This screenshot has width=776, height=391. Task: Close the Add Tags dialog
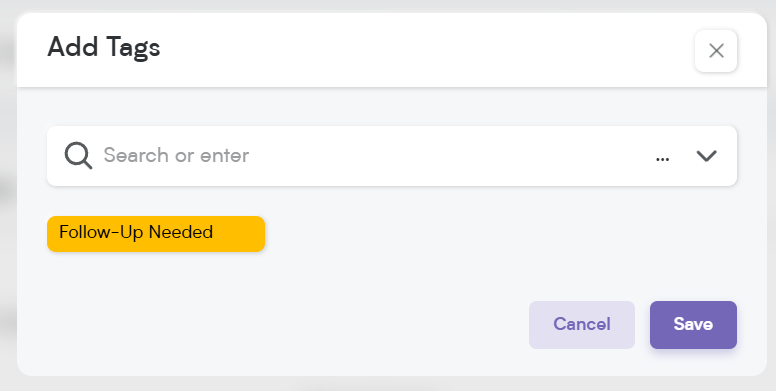tap(716, 51)
